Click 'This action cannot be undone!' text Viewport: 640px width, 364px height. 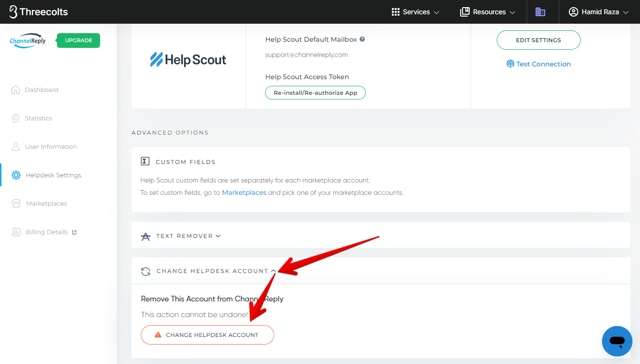(x=195, y=315)
